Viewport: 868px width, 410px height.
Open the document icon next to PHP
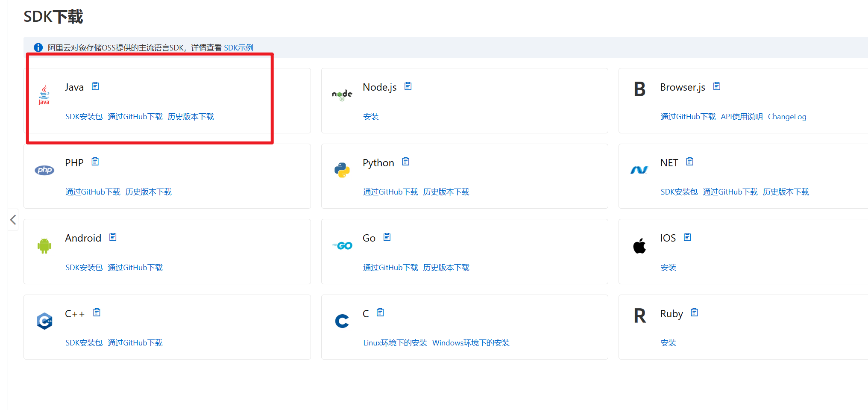coord(95,162)
